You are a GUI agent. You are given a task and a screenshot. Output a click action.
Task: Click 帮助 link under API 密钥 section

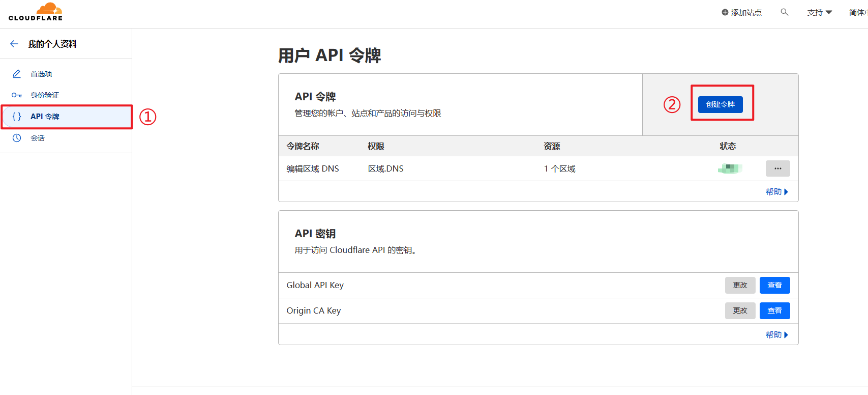(777, 334)
